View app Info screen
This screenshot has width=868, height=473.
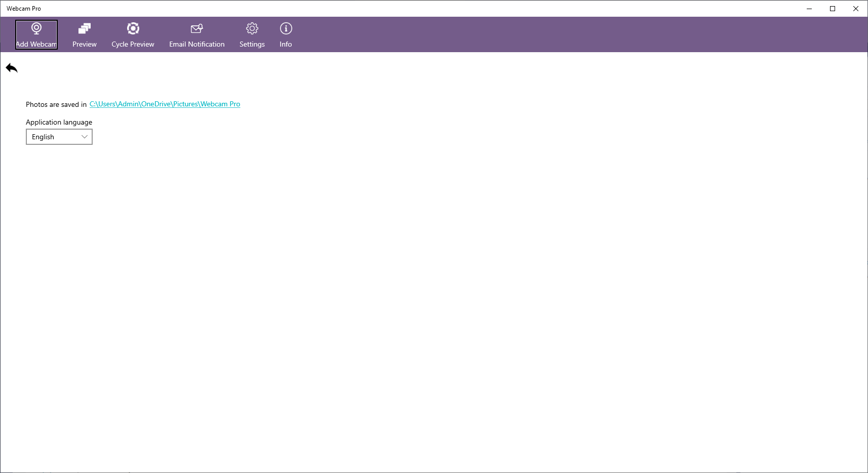[286, 34]
